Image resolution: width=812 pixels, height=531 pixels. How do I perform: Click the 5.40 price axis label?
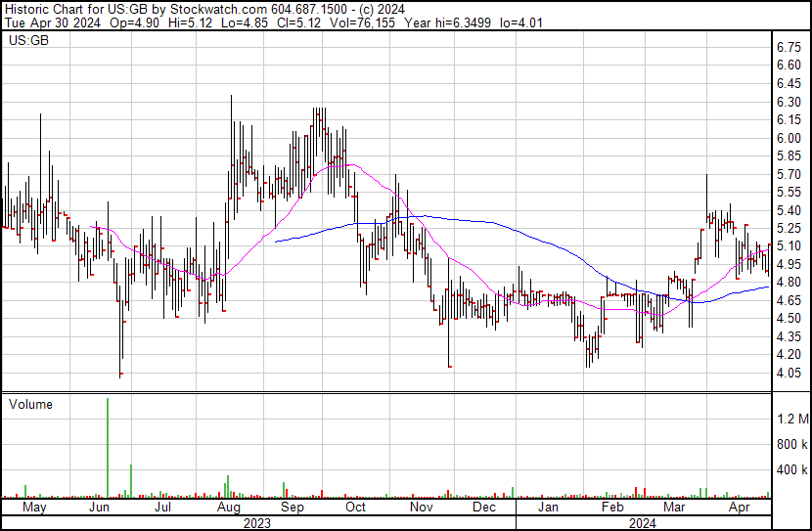tap(789, 210)
